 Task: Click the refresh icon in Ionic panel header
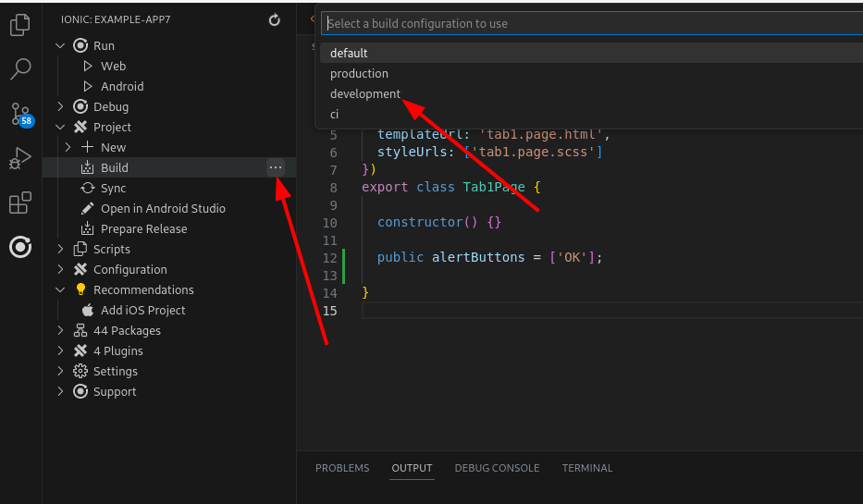point(274,19)
